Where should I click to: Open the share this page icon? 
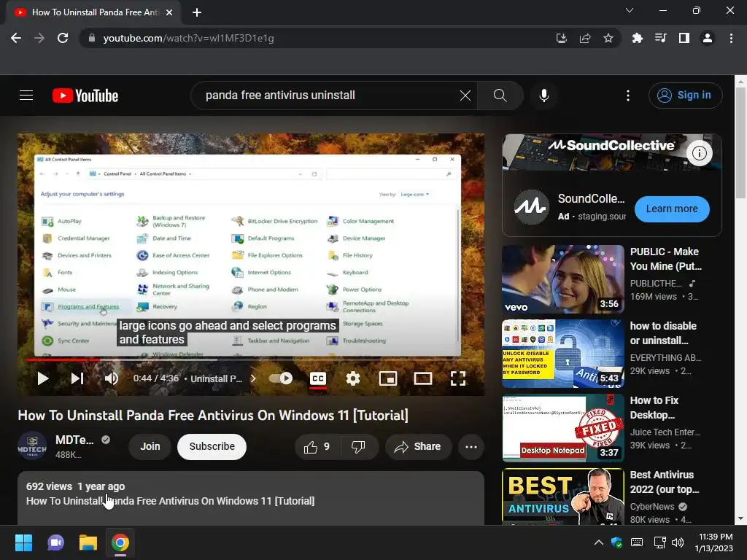585,38
